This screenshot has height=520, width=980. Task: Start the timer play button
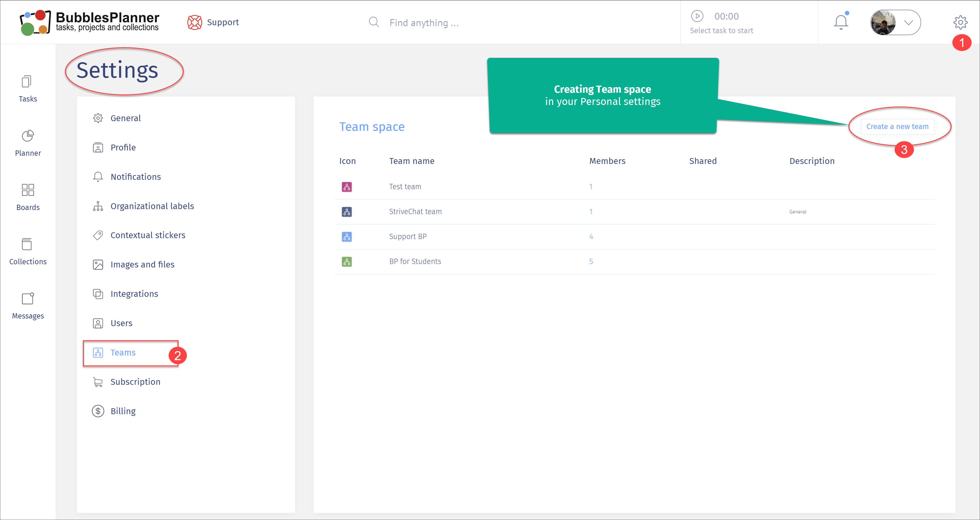point(697,16)
